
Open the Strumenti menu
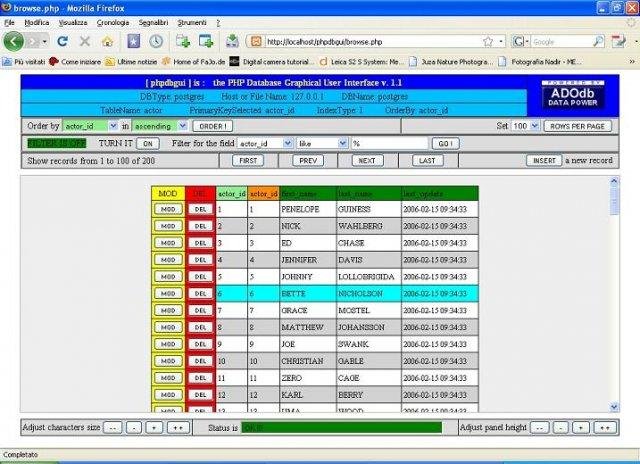(192, 23)
